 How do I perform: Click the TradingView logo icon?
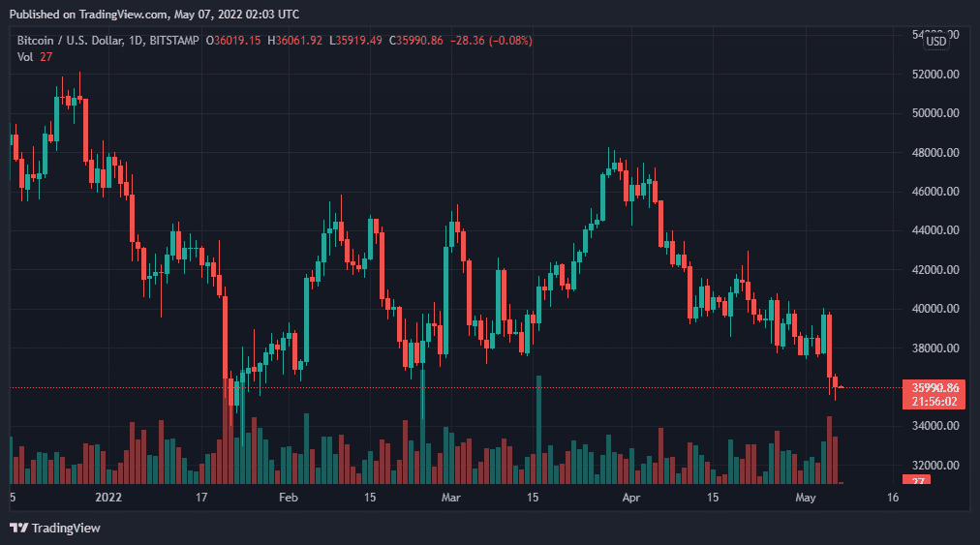[x=18, y=529]
